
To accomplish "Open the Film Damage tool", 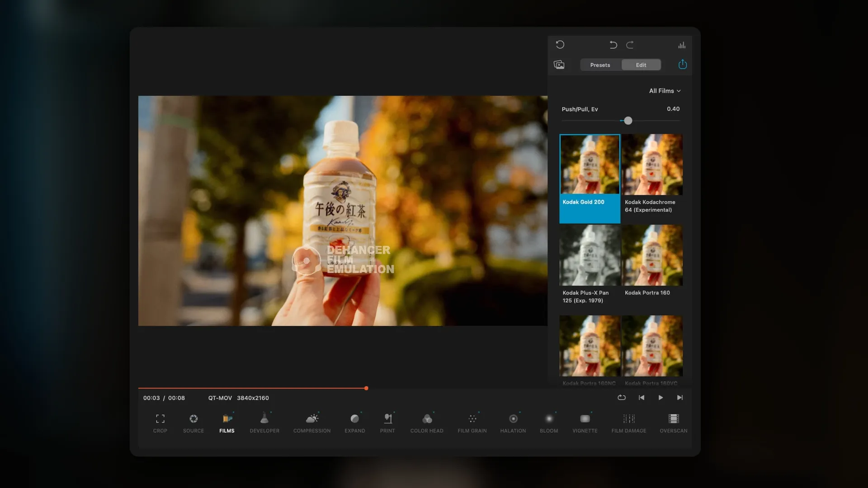I will coord(629,423).
